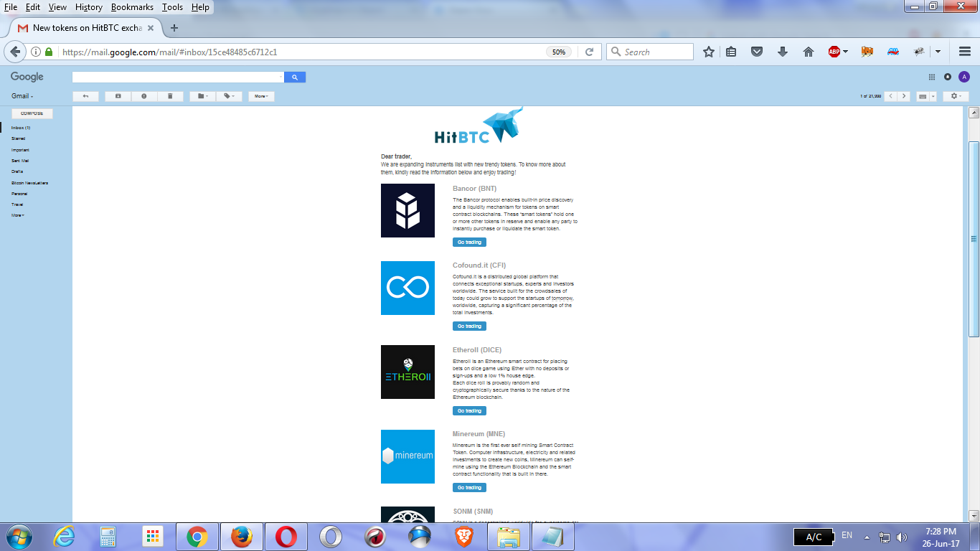Viewport: 980px width, 551px height.
Task: Show hidden system tray icons
Action: pos(867,537)
